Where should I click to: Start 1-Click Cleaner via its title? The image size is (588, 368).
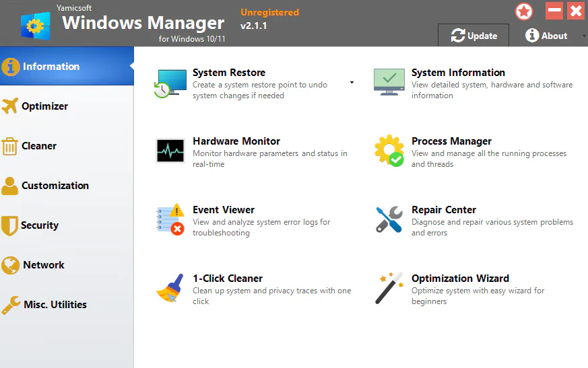227,279
